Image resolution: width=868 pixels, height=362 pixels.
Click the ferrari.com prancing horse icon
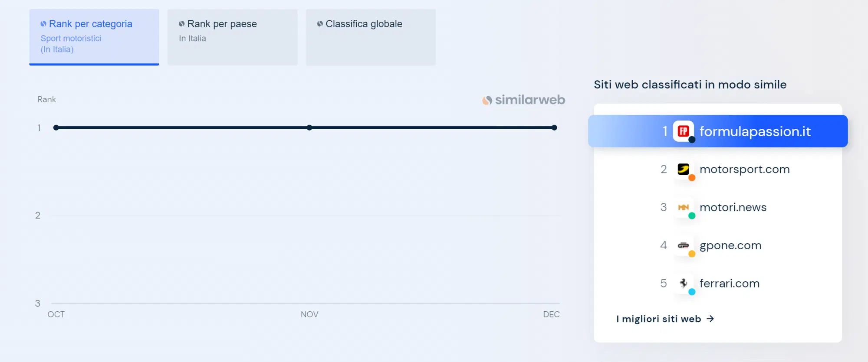point(683,284)
